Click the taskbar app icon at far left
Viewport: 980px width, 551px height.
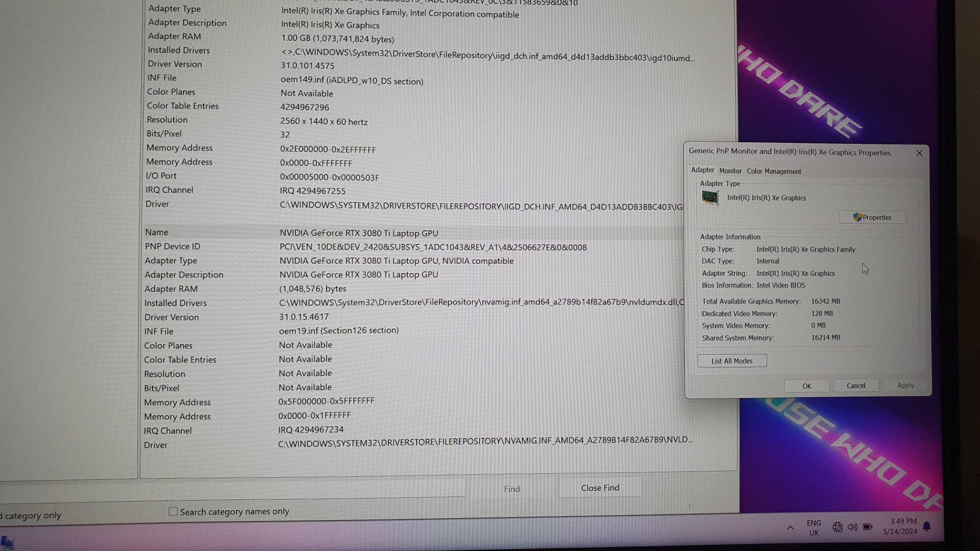pos(7,542)
